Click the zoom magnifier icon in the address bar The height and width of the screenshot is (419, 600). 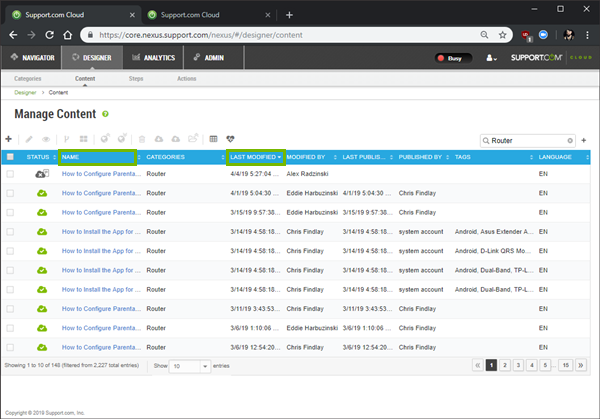click(484, 35)
